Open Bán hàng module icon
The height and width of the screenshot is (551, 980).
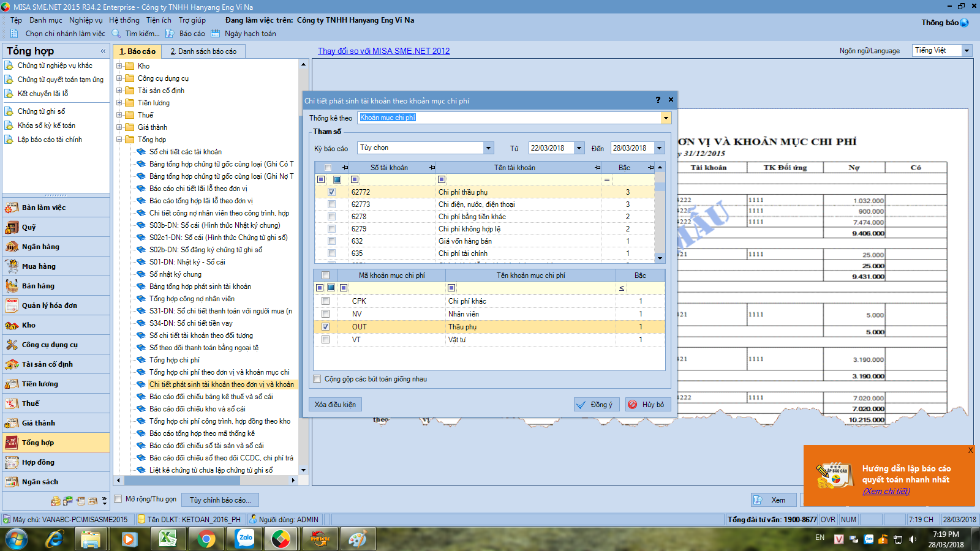pyautogui.click(x=12, y=286)
